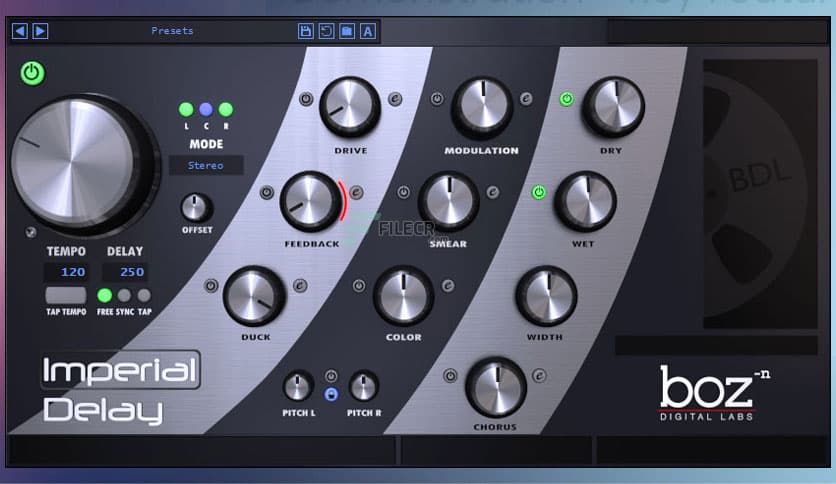Click the Wet knob
The width and height of the screenshot is (836, 484).
pos(585,201)
